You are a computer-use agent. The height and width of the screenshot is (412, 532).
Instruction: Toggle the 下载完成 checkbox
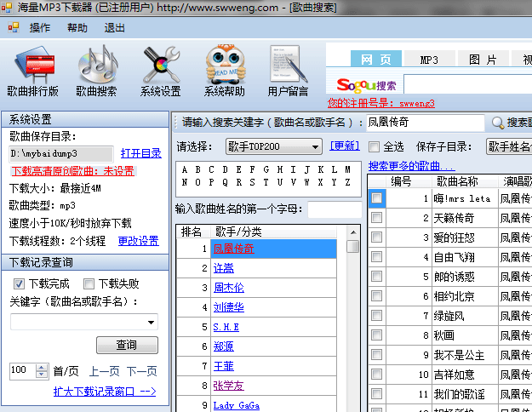coord(19,283)
